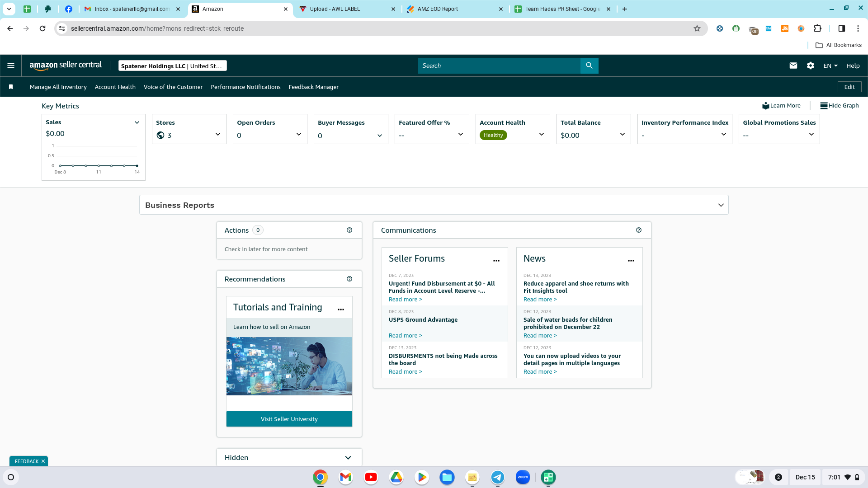Screen dimensions: 868x488
Task: Expand the Account Health dropdown
Action: coord(542,134)
